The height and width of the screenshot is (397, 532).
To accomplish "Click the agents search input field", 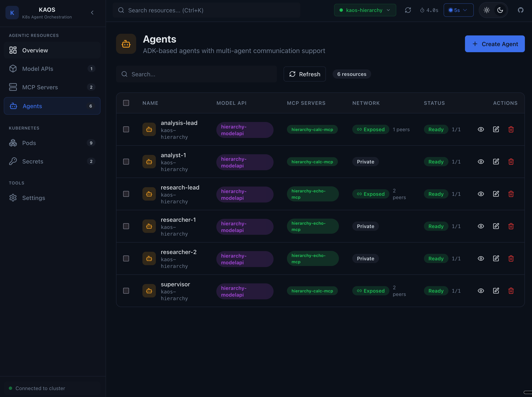I will point(196,74).
